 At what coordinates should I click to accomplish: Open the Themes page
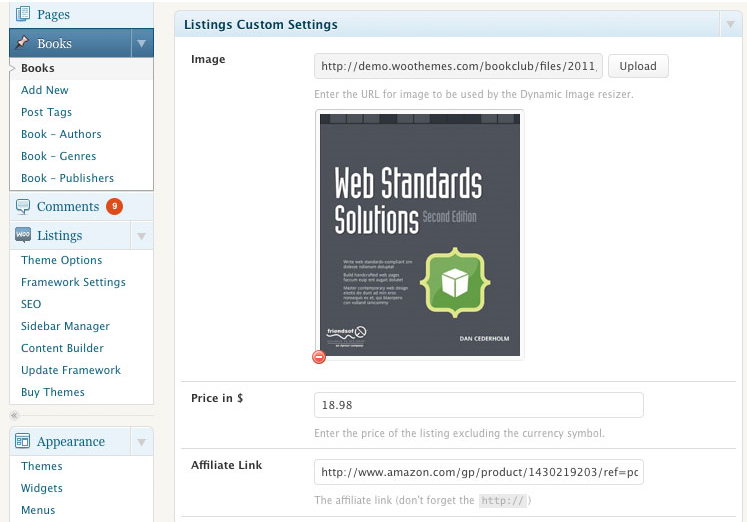point(41,466)
